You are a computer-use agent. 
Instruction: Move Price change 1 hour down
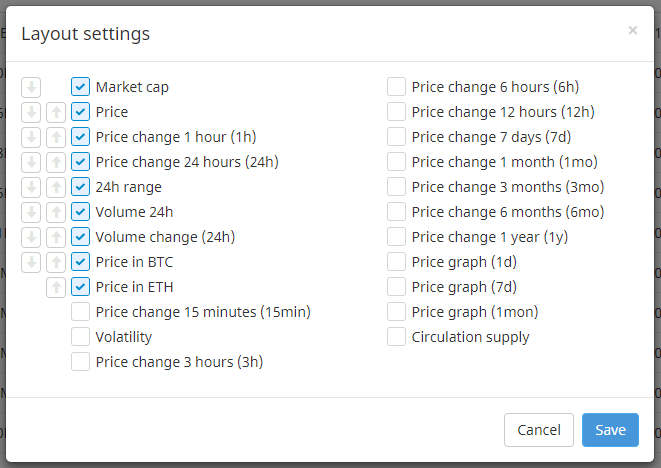(31, 137)
